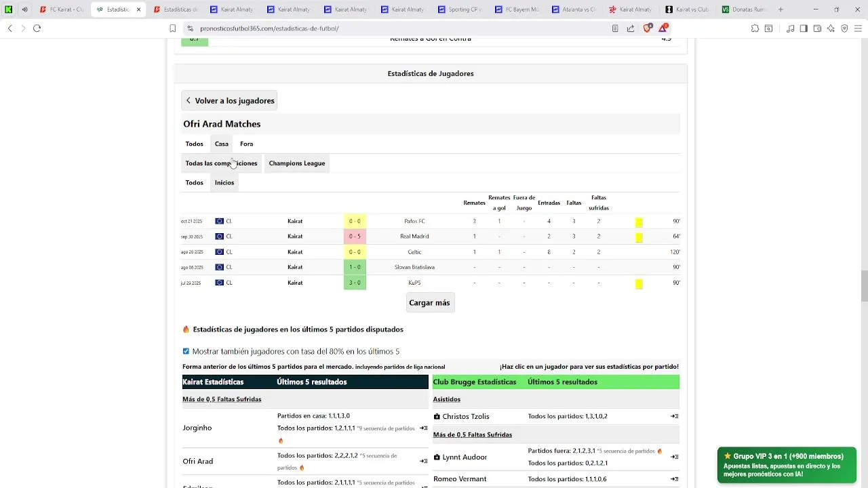Click the share page icon

tap(631, 28)
